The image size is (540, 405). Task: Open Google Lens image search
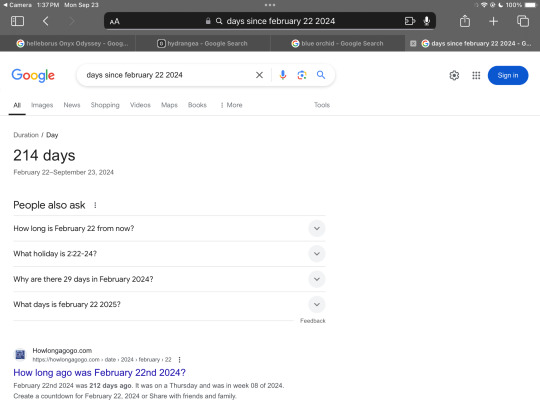[302, 75]
